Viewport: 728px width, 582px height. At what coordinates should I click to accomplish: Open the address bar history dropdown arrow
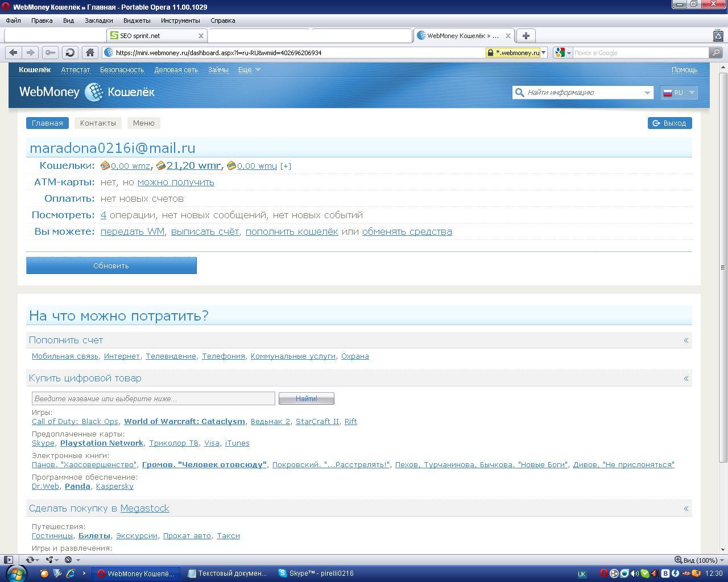[x=544, y=53]
